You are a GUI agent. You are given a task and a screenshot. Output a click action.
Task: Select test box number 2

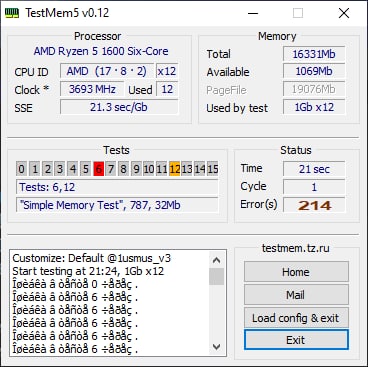[x=47, y=169]
